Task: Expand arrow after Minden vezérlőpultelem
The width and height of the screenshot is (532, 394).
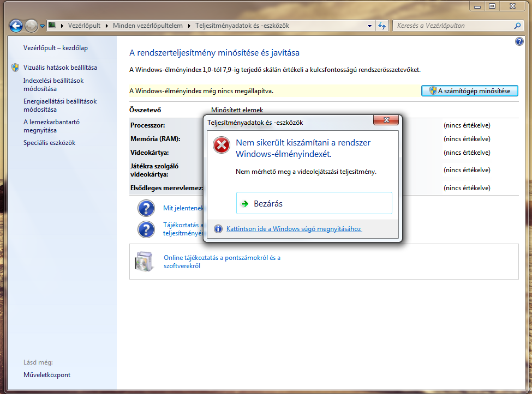Action: coord(189,26)
